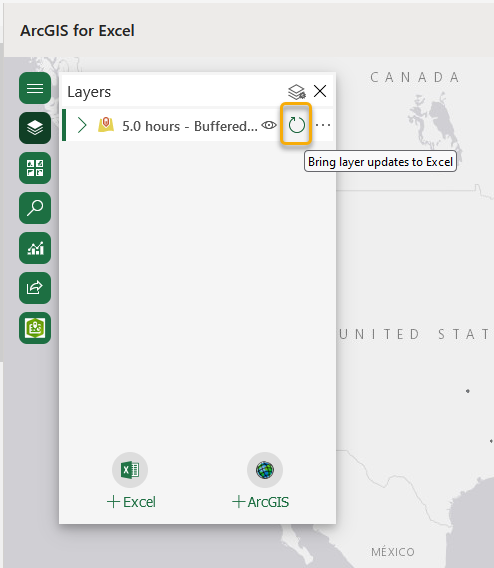Image resolution: width=494 pixels, height=568 pixels.
Task: Close the Layers panel
Action: tap(320, 91)
